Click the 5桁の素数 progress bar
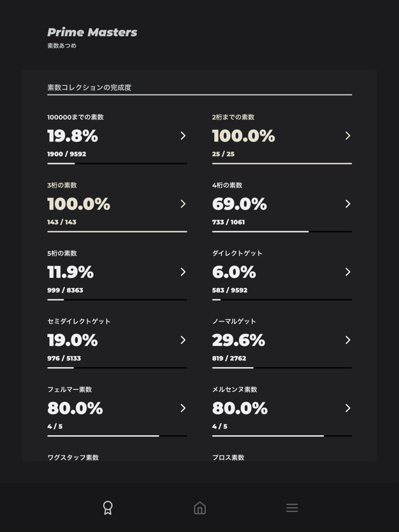The width and height of the screenshot is (399, 532). tap(117, 299)
